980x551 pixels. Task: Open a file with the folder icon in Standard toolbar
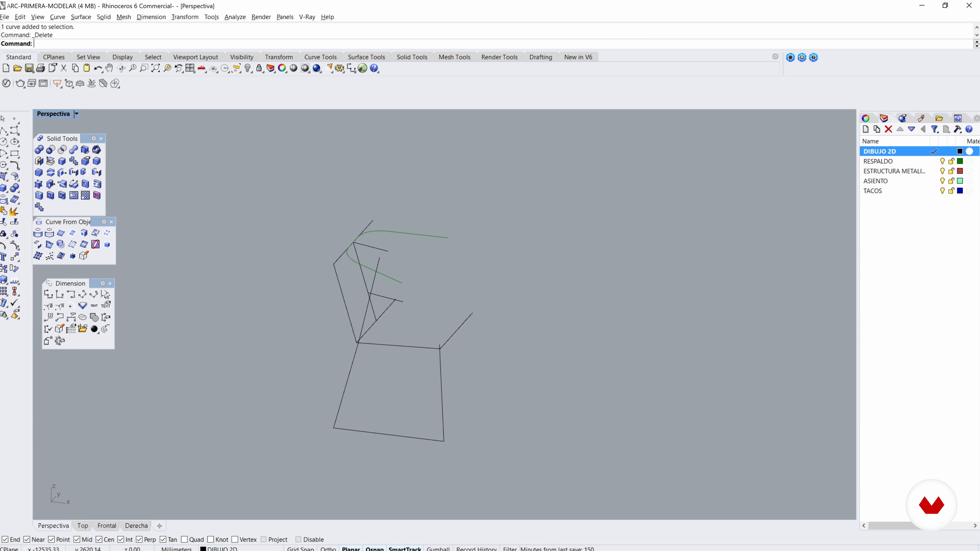(18, 68)
